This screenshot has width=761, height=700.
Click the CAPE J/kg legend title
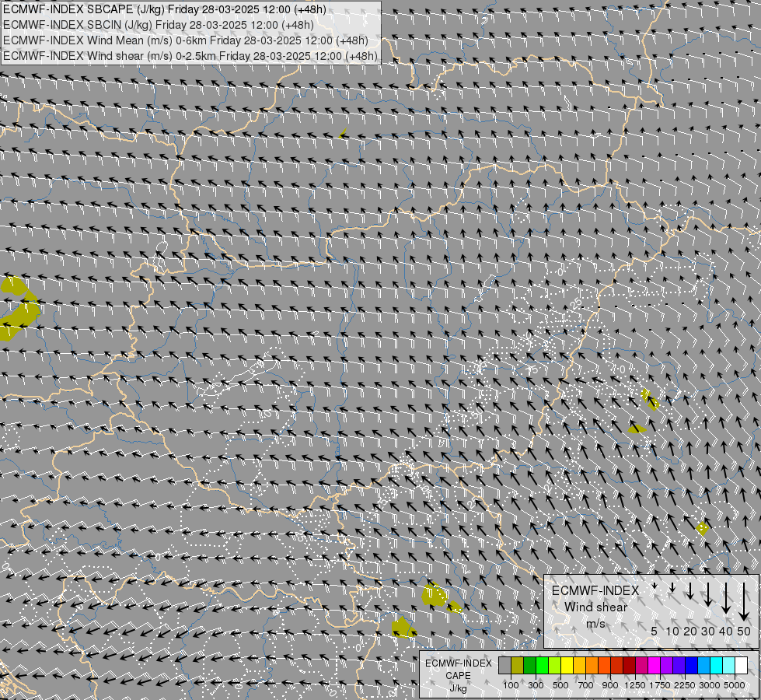tap(458, 676)
